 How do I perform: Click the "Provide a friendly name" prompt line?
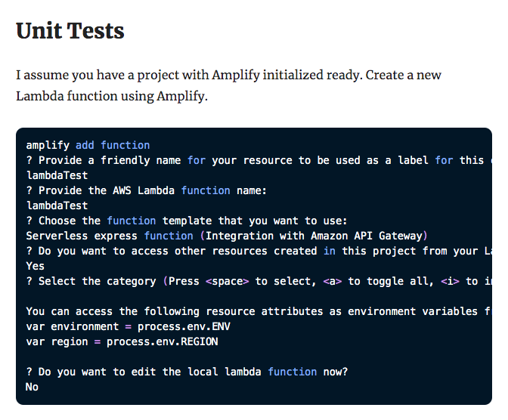[259, 160]
